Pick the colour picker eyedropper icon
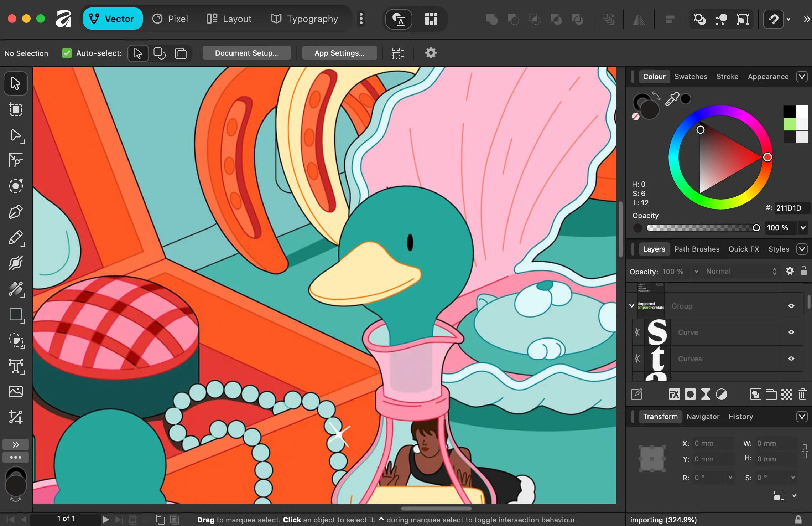Screen dimensions: 812x526 (x=672, y=99)
